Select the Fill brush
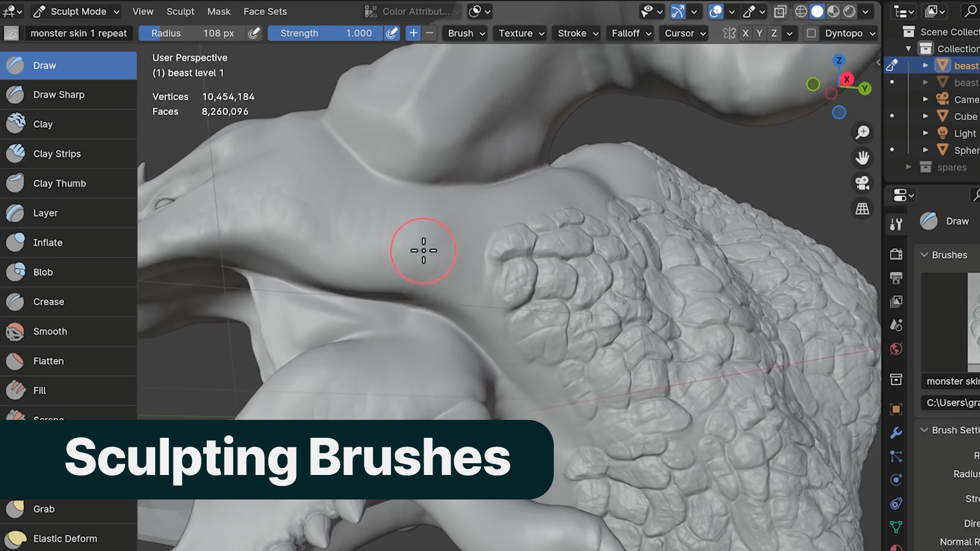The height and width of the screenshot is (551, 980). click(68, 391)
